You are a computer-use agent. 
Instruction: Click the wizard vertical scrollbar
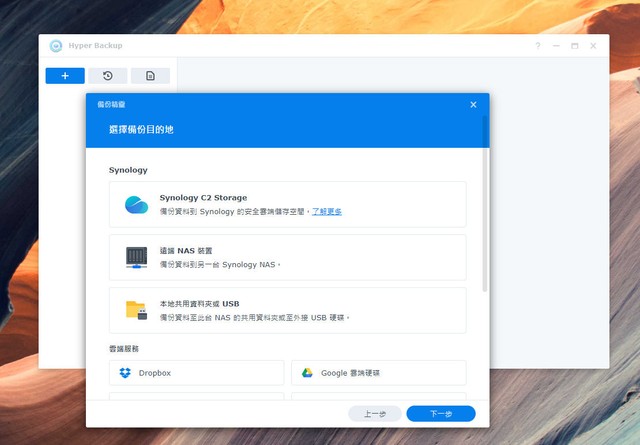click(x=485, y=204)
